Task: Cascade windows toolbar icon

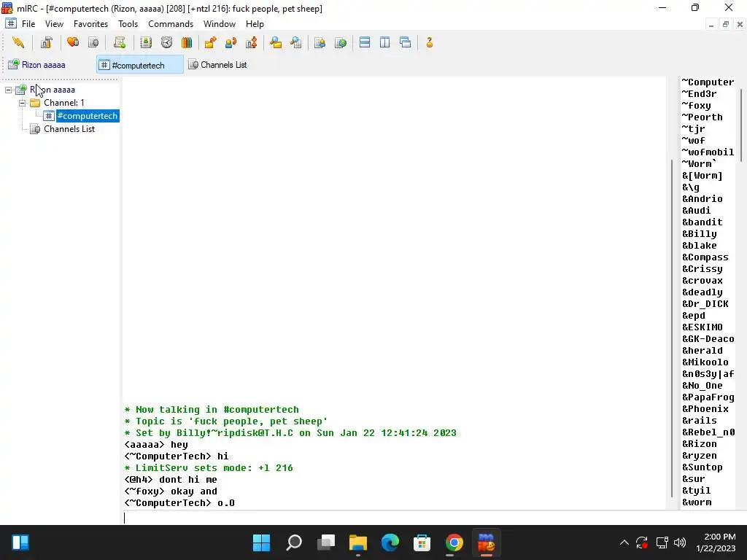Action: click(x=406, y=43)
